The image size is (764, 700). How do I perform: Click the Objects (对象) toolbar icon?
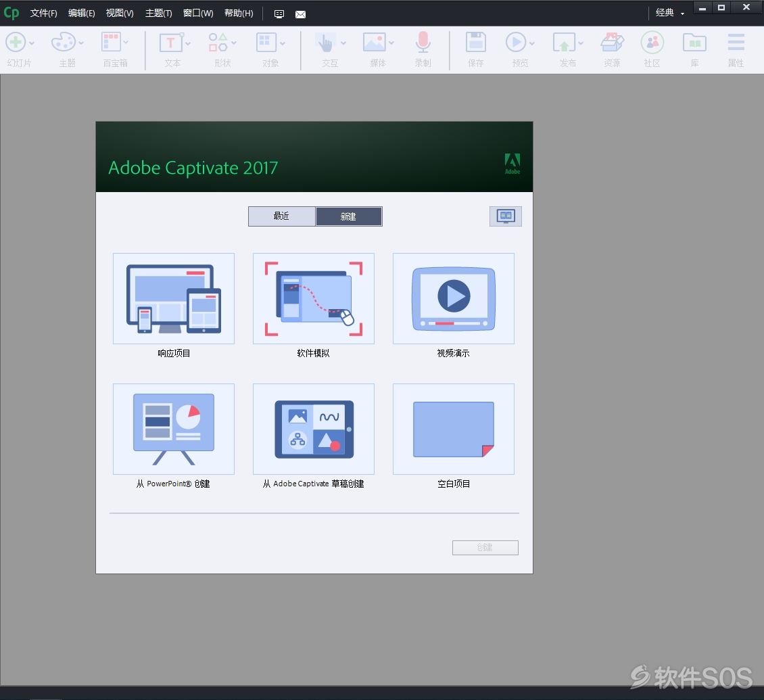click(x=266, y=43)
